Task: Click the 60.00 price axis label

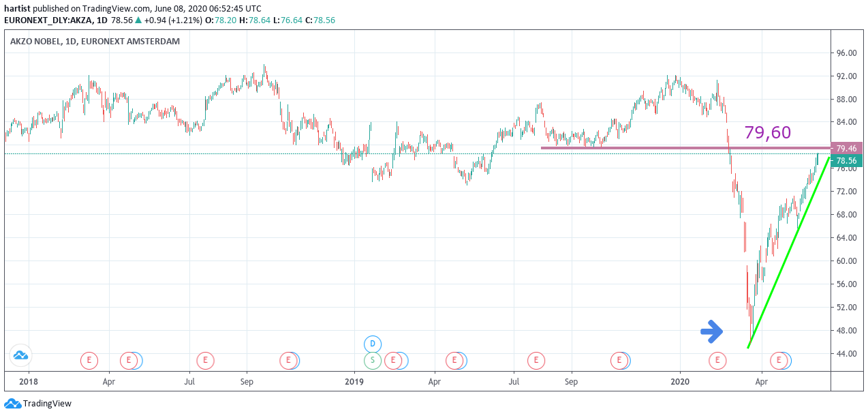Action: (846, 261)
